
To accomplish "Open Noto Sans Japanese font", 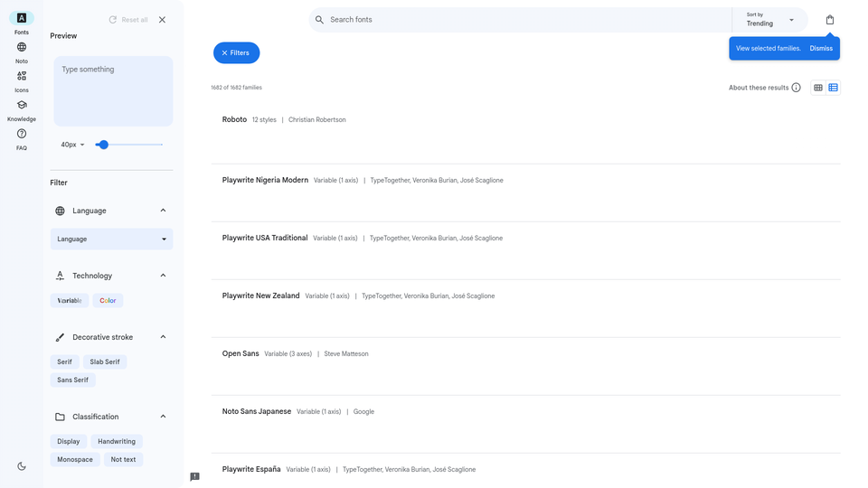I will (256, 411).
